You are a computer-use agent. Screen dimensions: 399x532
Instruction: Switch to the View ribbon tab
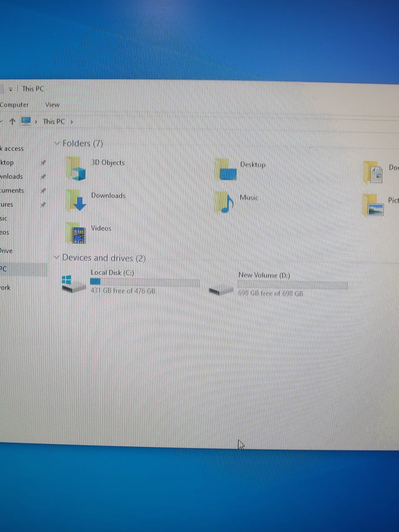coord(52,105)
